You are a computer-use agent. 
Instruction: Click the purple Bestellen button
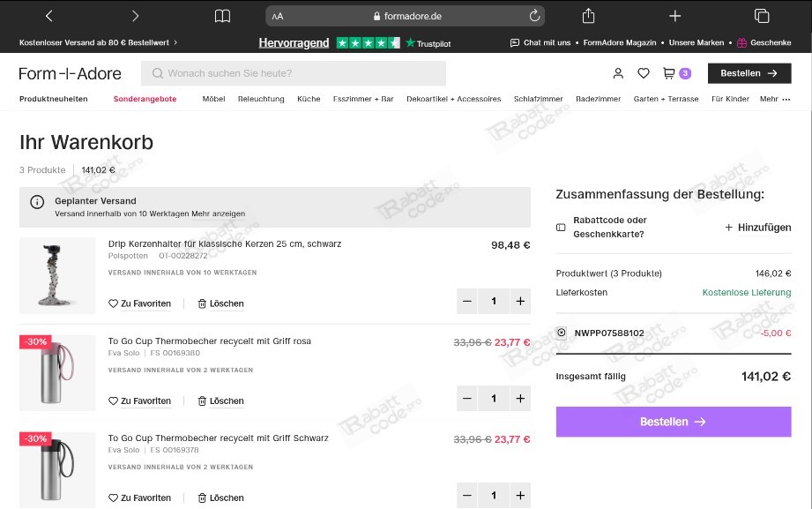coord(674,422)
